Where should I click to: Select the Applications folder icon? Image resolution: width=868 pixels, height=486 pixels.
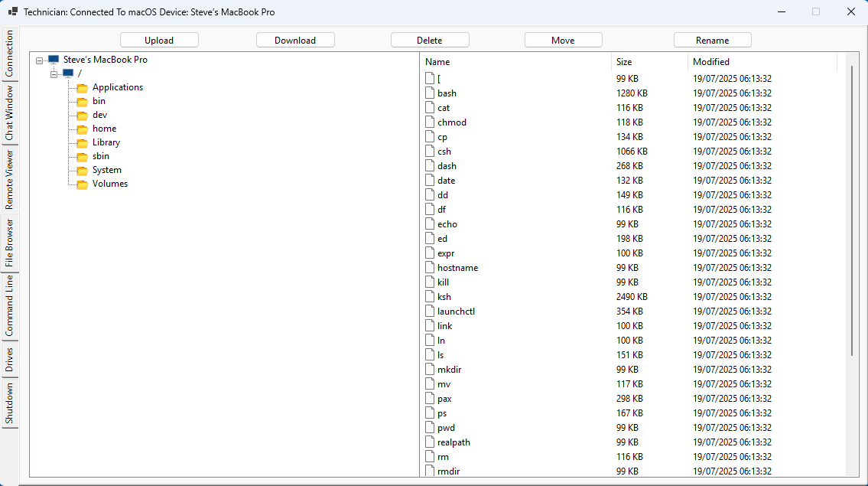83,87
